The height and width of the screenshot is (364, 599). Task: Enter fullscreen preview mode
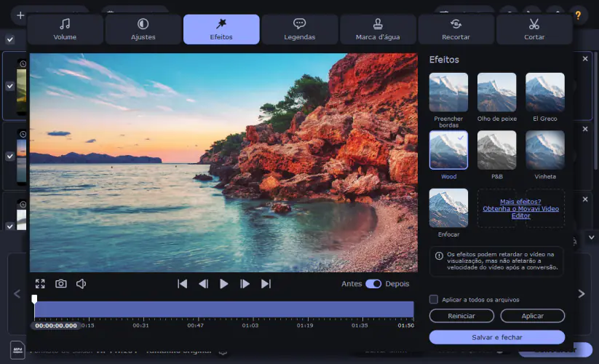pyautogui.click(x=40, y=284)
